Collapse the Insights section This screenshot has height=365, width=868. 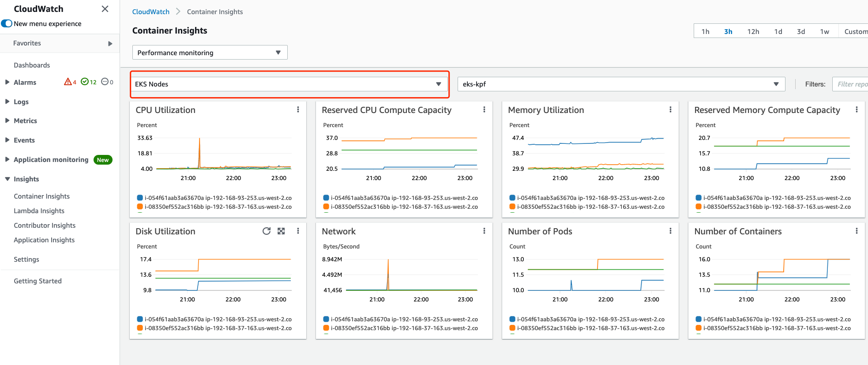point(7,179)
